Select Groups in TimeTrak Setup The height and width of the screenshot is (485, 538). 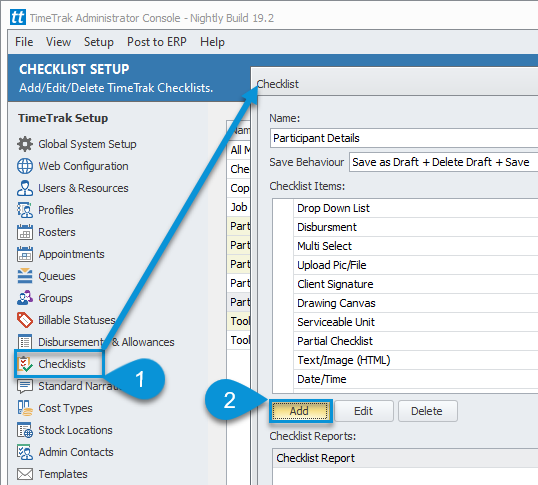(55, 298)
